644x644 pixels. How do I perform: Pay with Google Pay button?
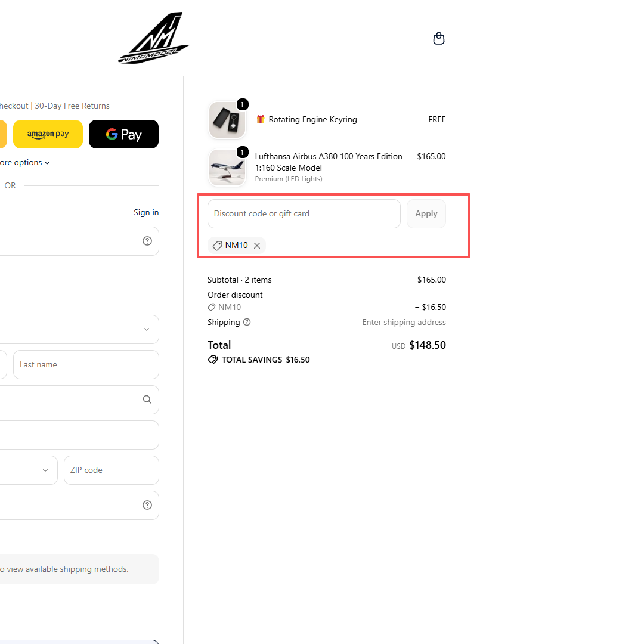tap(123, 134)
